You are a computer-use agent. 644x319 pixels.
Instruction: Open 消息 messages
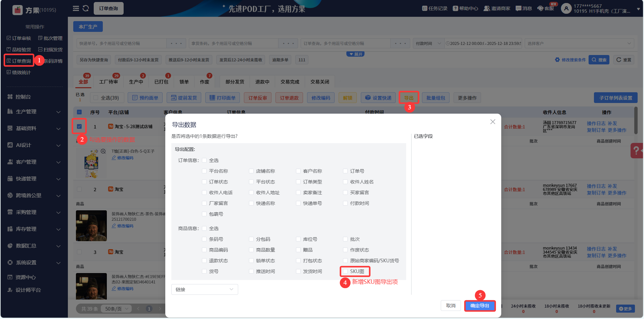click(x=524, y=8)
